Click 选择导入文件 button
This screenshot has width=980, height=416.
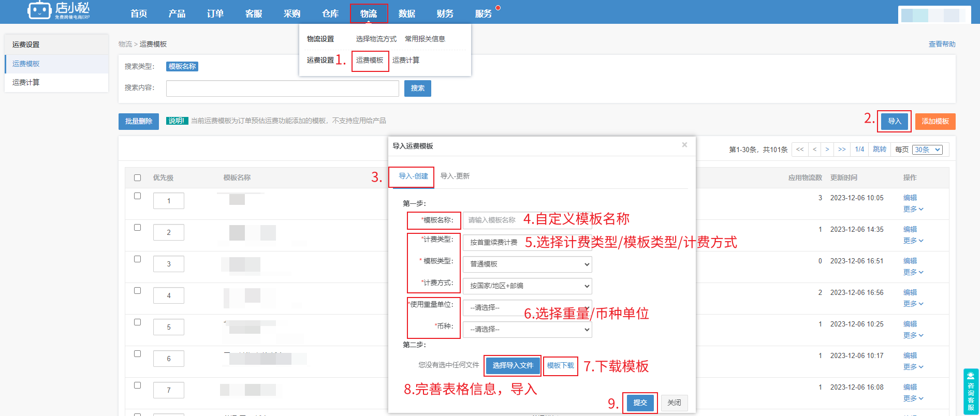point(513,366)
